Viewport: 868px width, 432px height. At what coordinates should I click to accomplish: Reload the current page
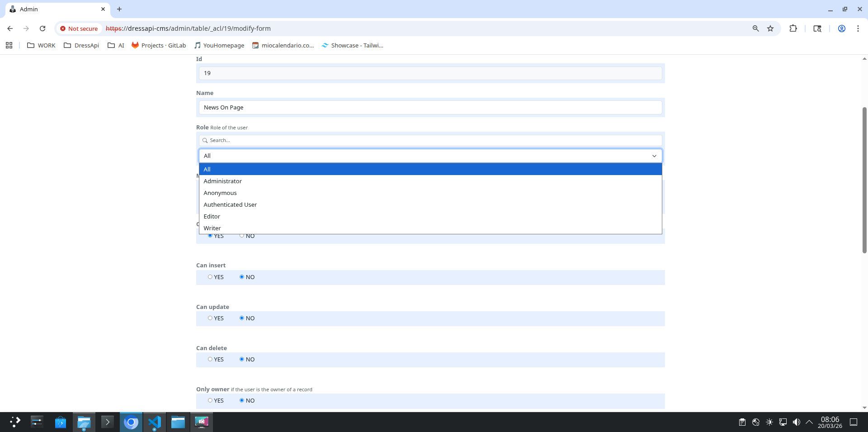(42, 28)
